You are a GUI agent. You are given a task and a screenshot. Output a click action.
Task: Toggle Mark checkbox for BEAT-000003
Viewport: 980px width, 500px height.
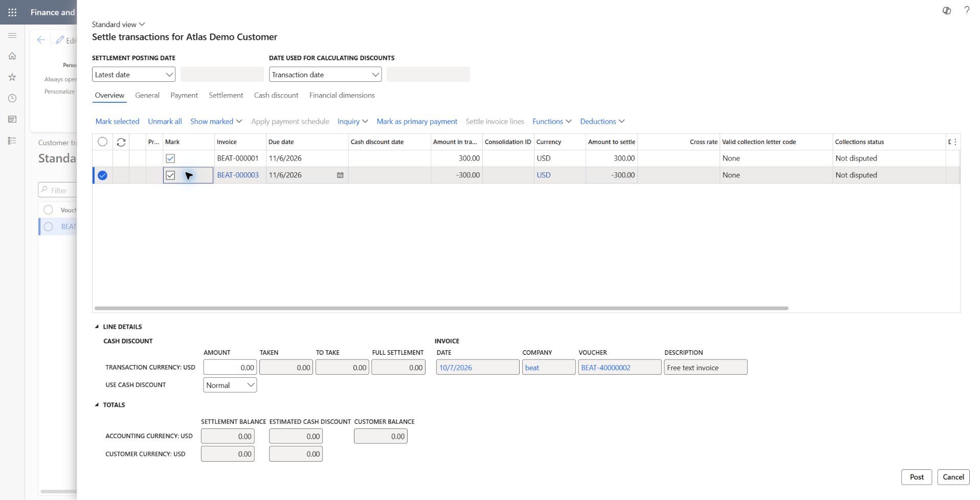coord(170,175)
